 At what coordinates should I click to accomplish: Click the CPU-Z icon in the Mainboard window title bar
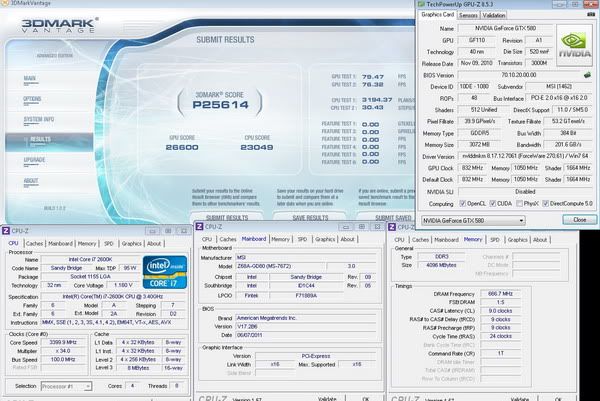pyautogui.click(x=199, y=227)
